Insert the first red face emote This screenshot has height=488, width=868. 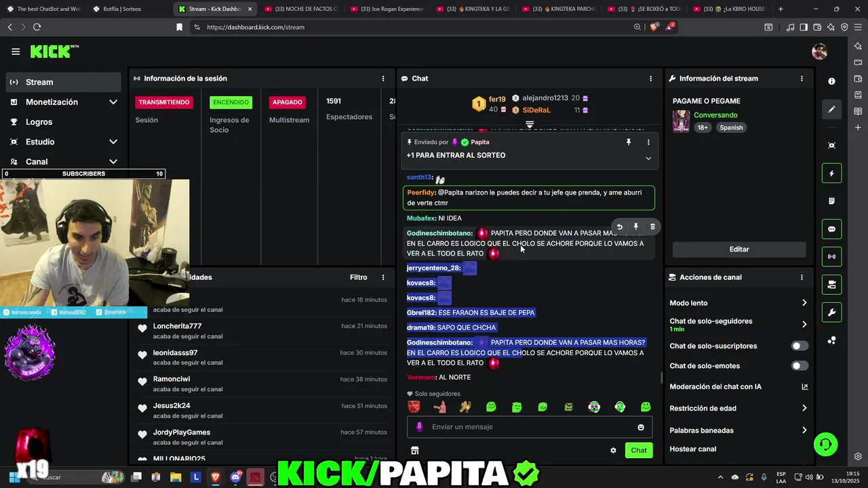pyautogui.click(x=414, y=407)
